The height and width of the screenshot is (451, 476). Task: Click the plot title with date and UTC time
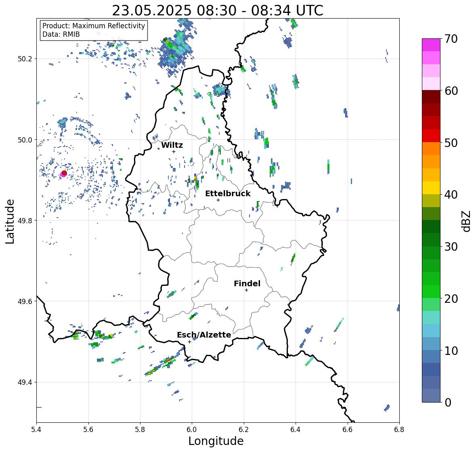[218, 10]
